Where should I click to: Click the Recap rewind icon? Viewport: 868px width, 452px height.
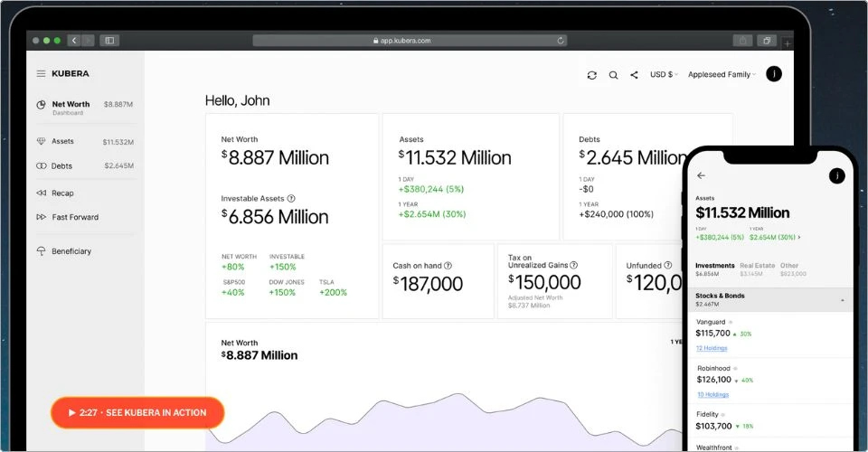[41, 193]
